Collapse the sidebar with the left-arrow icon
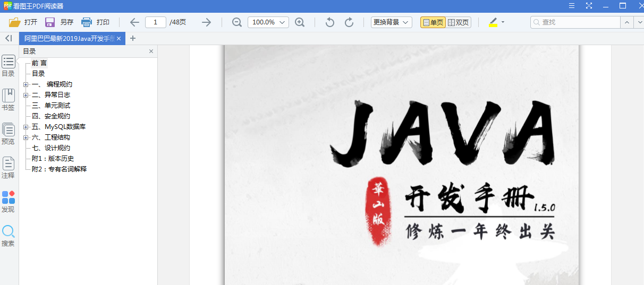The image size is (644, 285). [9, 38]
